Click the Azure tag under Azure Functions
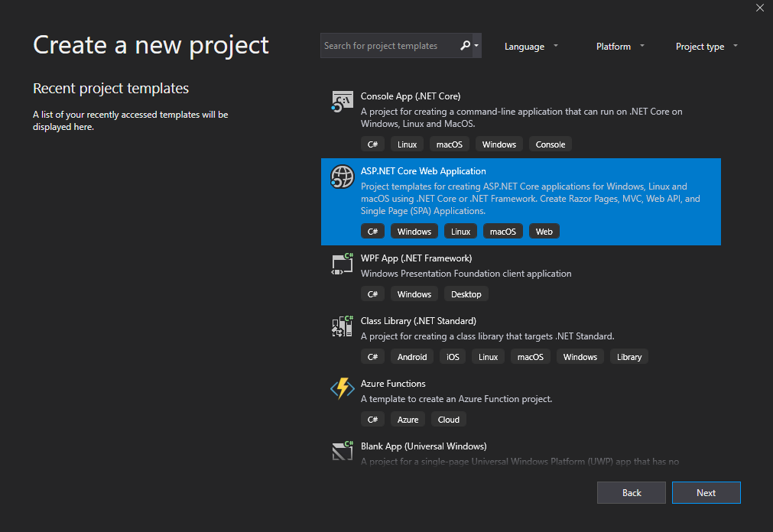 pyautogui.click(x=408, y=420)
